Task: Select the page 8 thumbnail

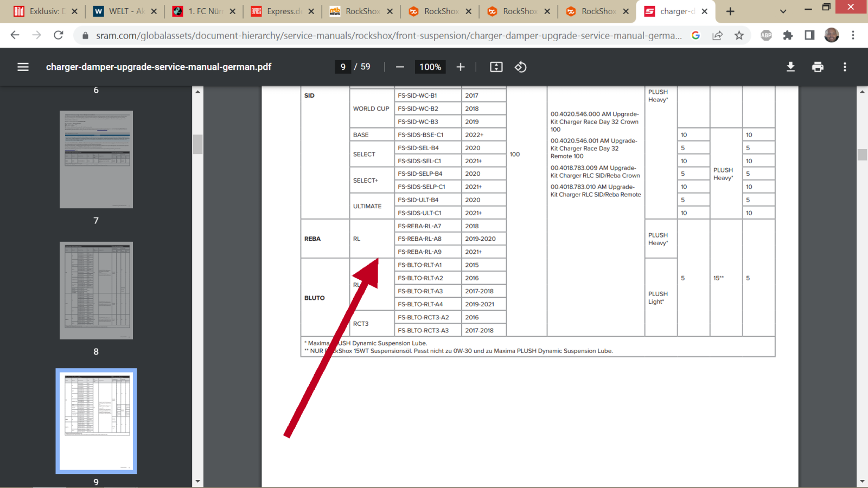Action: click(96, 291)
